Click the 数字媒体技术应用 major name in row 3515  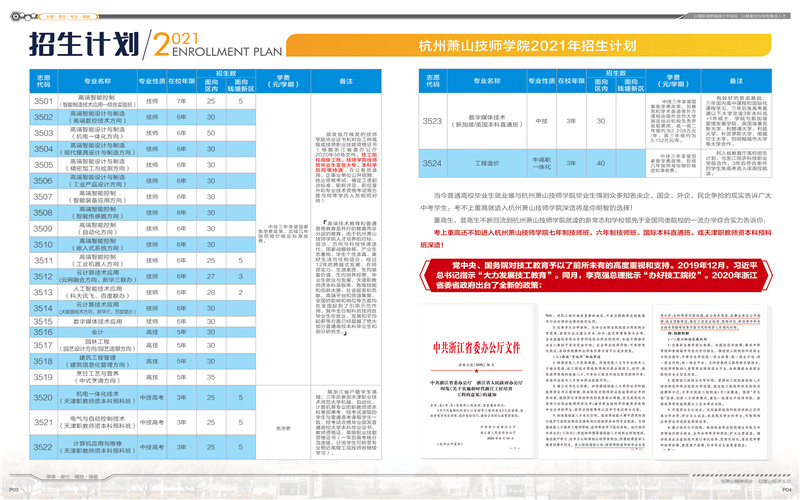97,321
